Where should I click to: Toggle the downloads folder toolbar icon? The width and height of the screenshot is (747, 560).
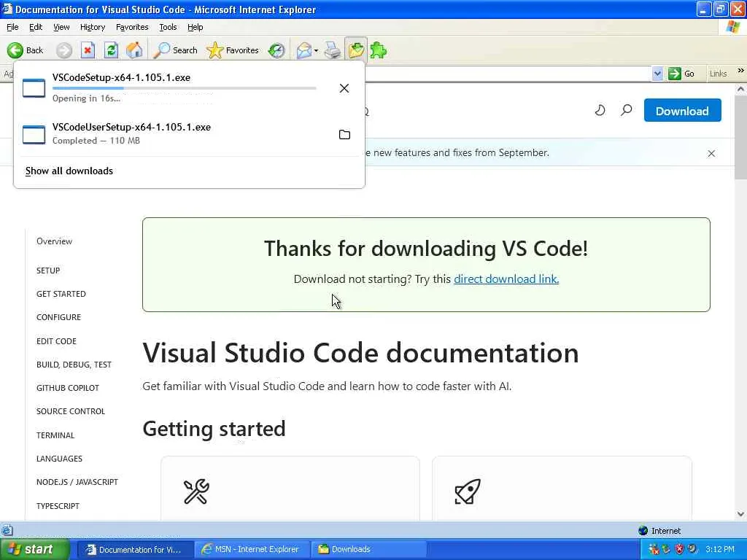point(356,50)
